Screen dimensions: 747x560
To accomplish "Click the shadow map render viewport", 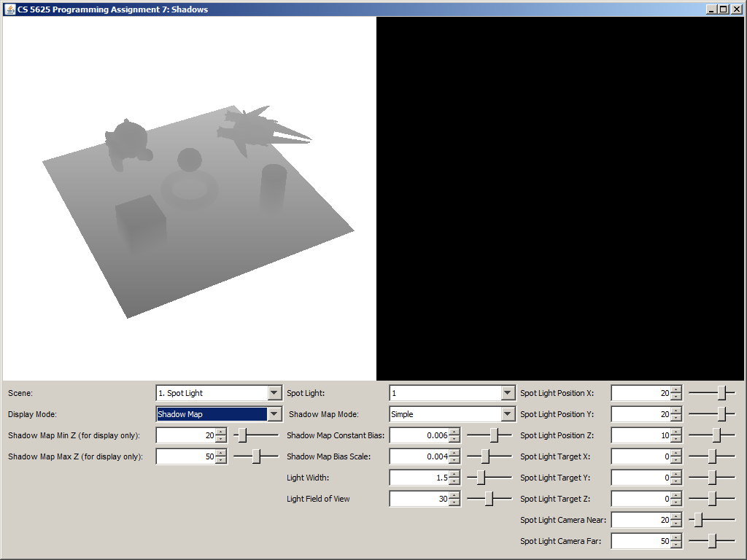I will click(x=190, y=198).
